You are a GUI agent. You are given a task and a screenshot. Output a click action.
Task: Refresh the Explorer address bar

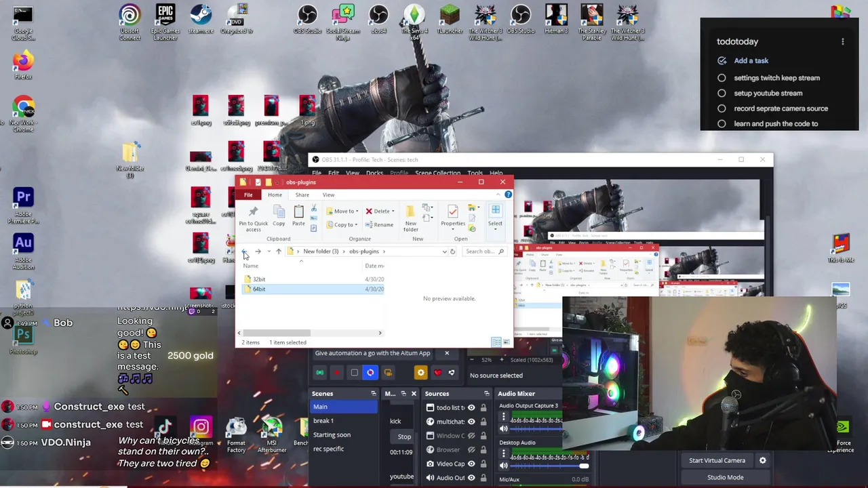click(x=452, y=251)
